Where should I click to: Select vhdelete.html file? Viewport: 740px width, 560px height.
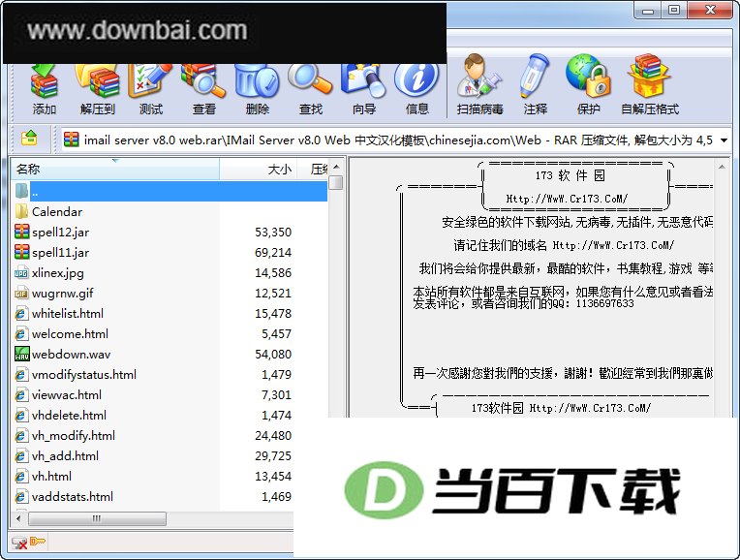click(69, 415)
